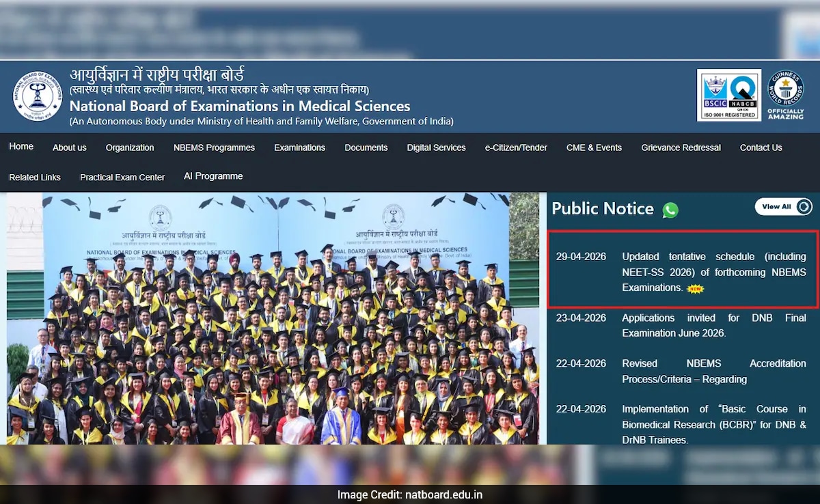Open the e-Citizen/Tender menu
Screen dimensions: 820x504
click(516, 148)
